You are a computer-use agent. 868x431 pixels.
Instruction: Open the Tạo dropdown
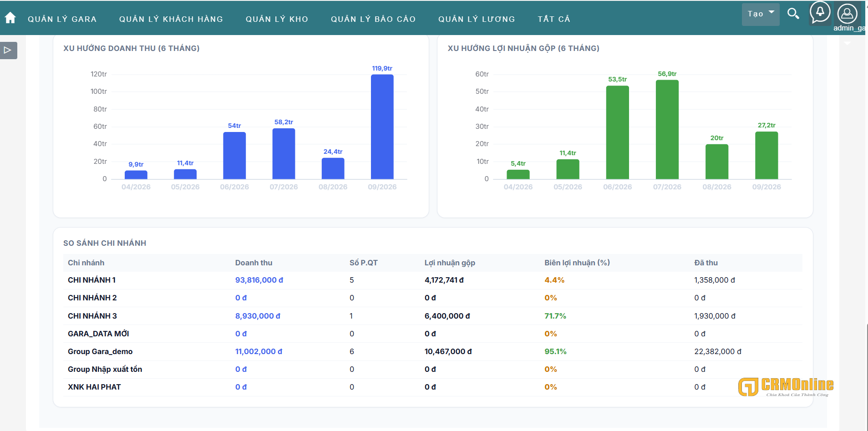click(x=761, y=14)
